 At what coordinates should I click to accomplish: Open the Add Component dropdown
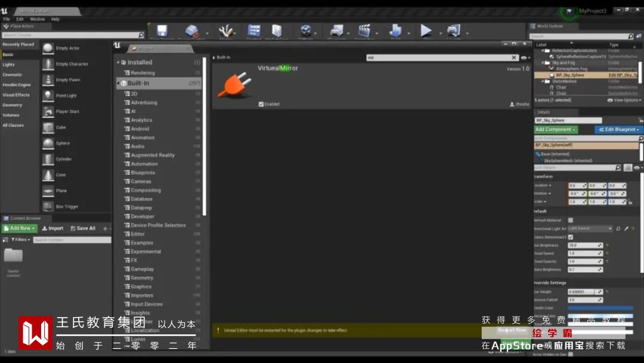556,130
